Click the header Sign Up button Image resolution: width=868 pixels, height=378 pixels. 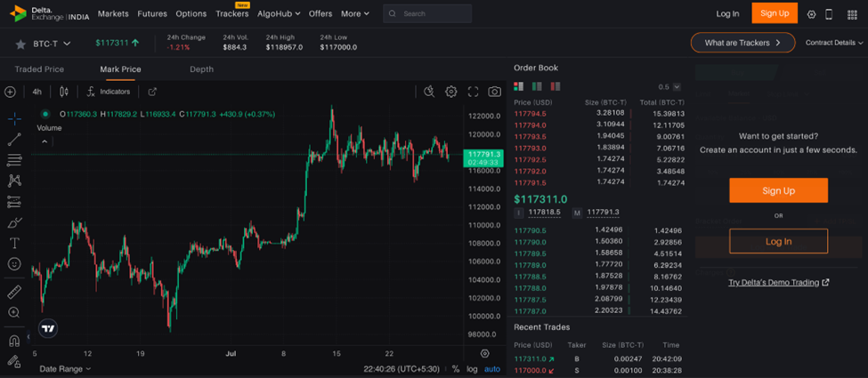click(775, 13)
